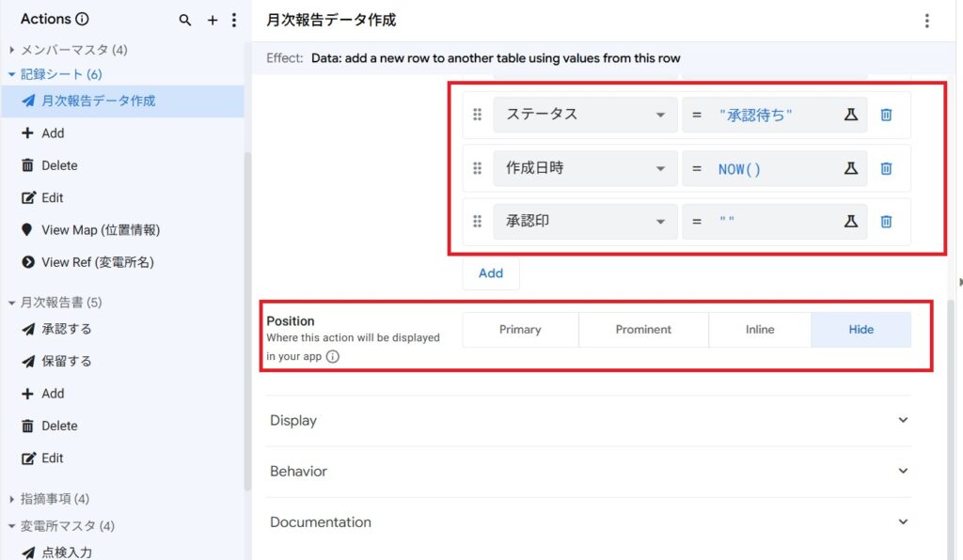The image size is (963, 560).
Task: Set Position to Inline
Action: click(760, 330)
